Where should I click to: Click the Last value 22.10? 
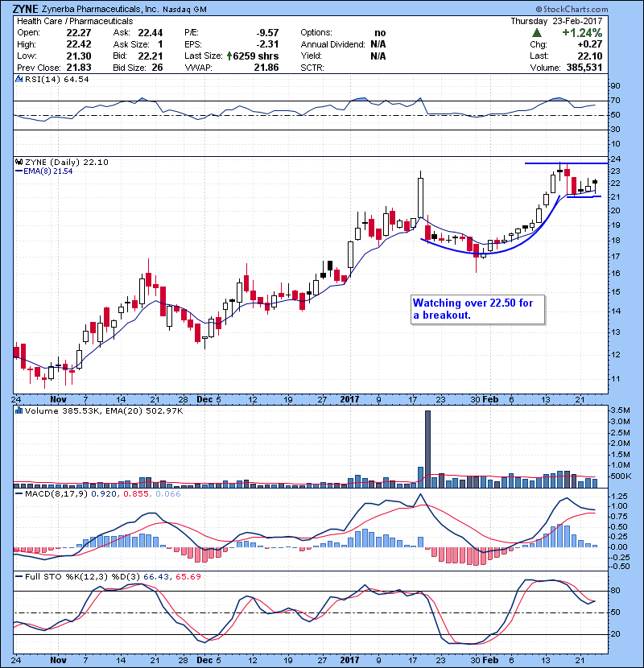pyautogui.click(x=590, y=56)
